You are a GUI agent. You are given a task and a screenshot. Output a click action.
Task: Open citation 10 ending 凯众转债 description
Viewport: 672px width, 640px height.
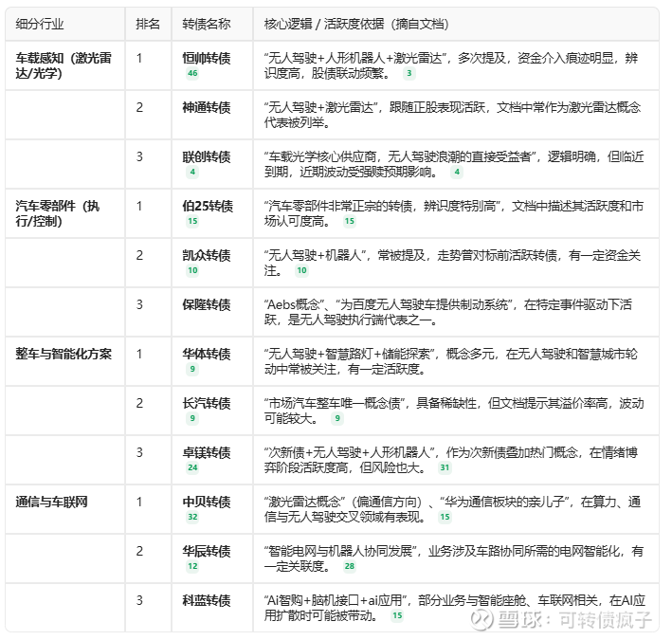[301, 270]
